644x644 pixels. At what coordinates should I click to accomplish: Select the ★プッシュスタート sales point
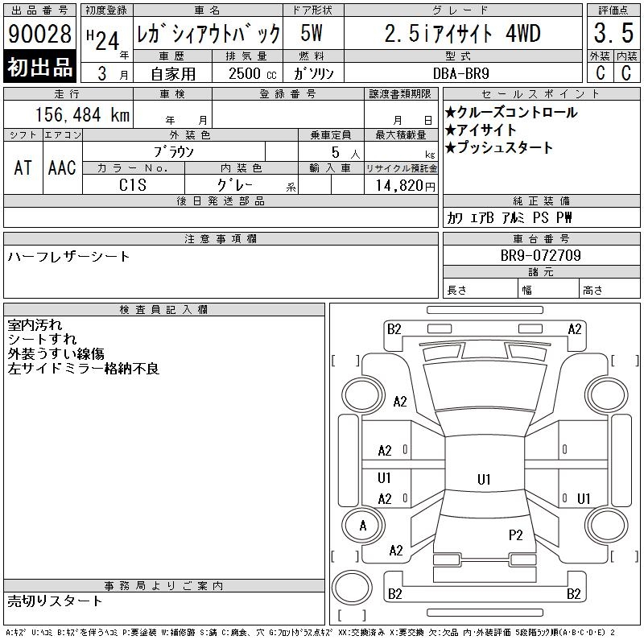tap(499, 147)
